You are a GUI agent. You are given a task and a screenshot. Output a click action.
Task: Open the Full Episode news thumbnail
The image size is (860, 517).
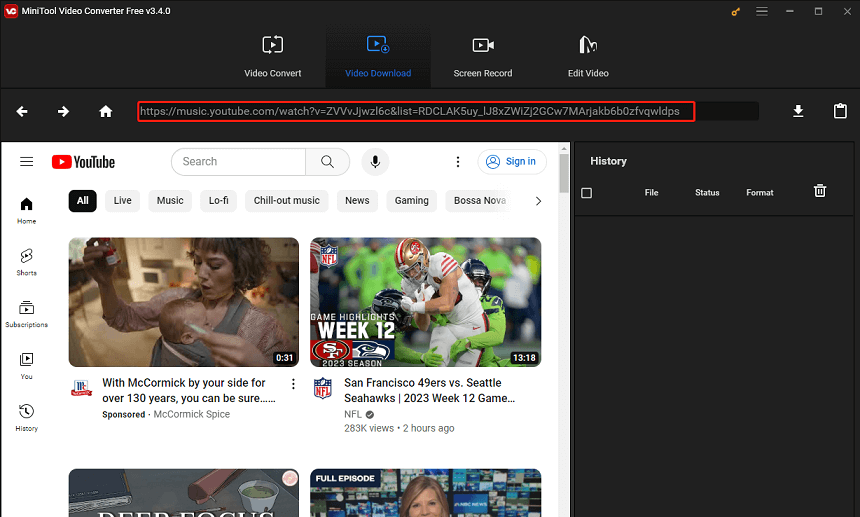(426, 493)
